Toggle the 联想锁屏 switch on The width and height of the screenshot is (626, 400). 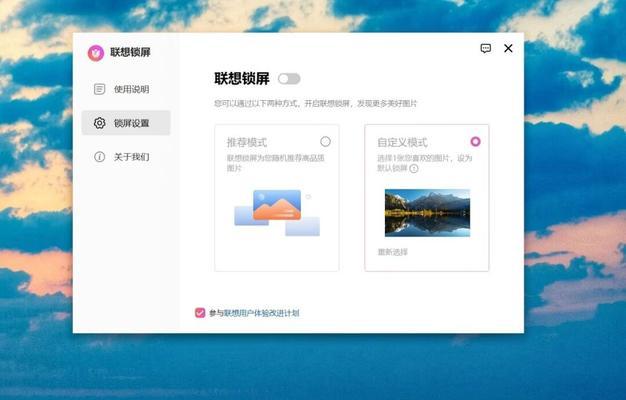pyautogui.click(x=289, y=79)
